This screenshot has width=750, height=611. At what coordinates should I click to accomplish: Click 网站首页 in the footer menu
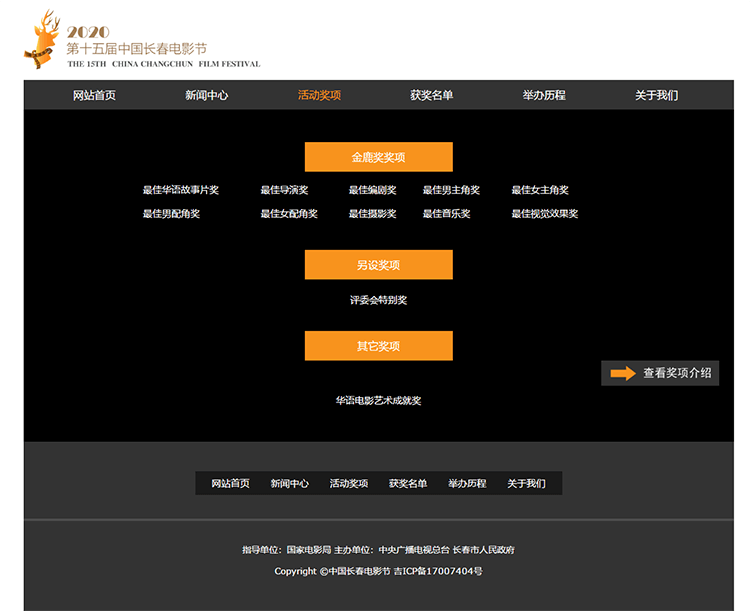coord(231,484)
